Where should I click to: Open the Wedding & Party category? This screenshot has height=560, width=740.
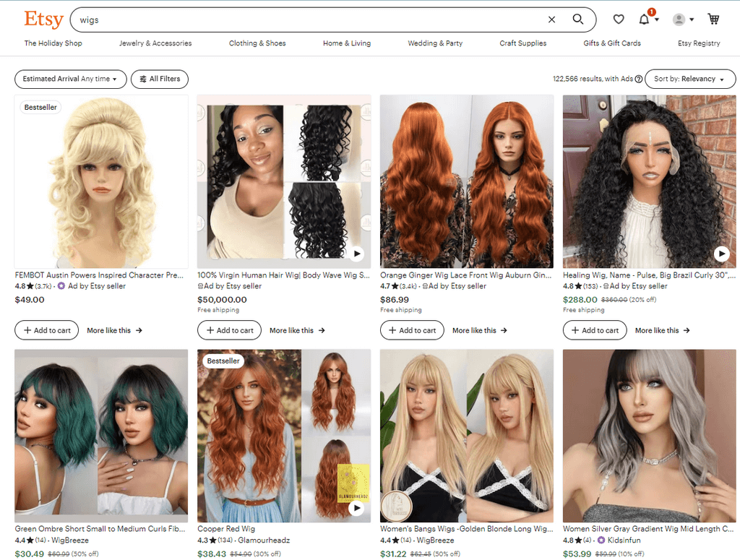pos(435,43)
